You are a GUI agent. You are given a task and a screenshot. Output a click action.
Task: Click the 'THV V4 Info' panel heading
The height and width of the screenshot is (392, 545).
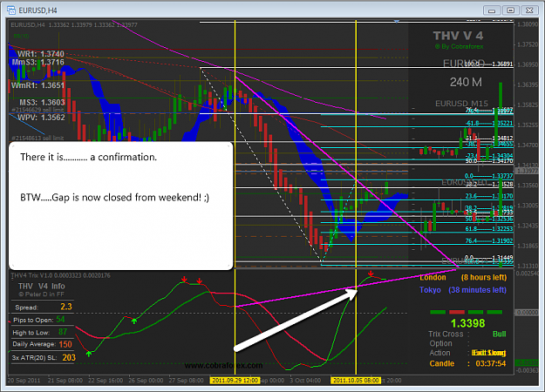[x=41, y=286]
